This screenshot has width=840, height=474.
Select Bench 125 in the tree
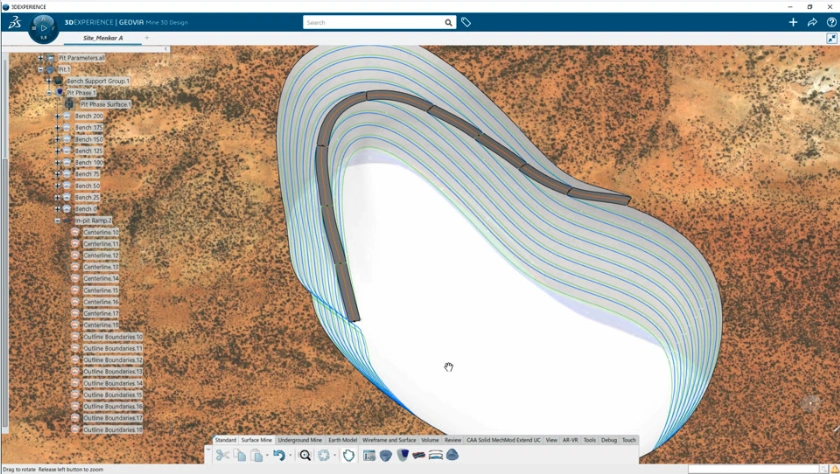(88, 151)
